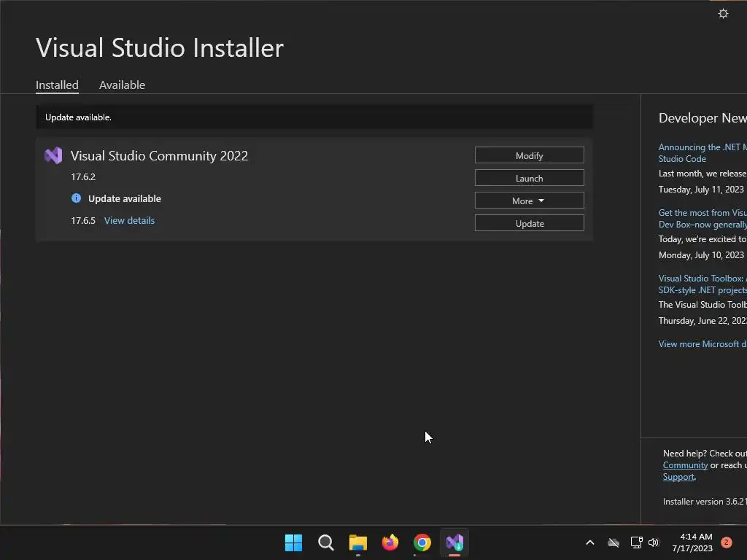Screen dimensions: 747x560
Task: Open 'View more Microsoft' link
Action: pos(703,344)
